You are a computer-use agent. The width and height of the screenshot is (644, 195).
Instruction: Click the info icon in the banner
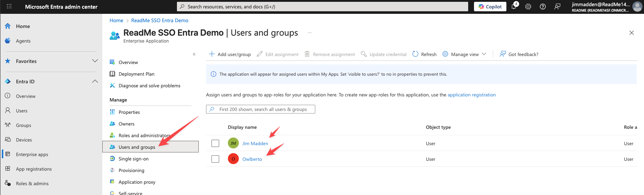point(214,74)
